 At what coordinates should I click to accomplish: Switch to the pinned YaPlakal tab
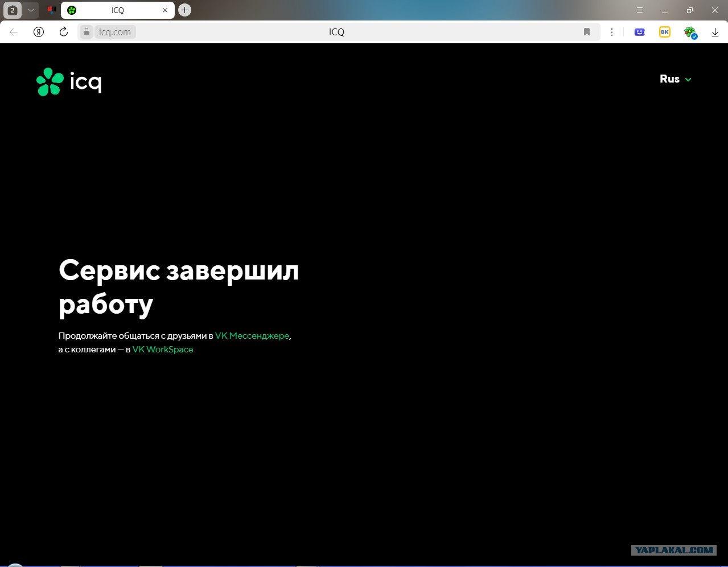coord(51,10)
